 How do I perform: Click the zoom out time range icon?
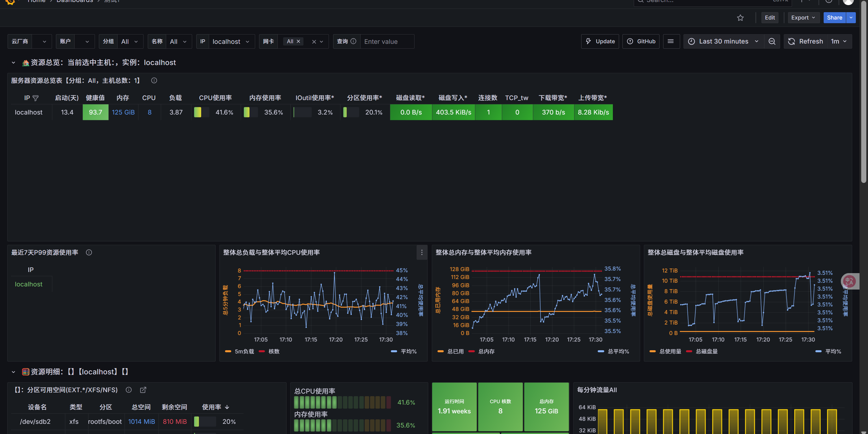coord(772,42)
